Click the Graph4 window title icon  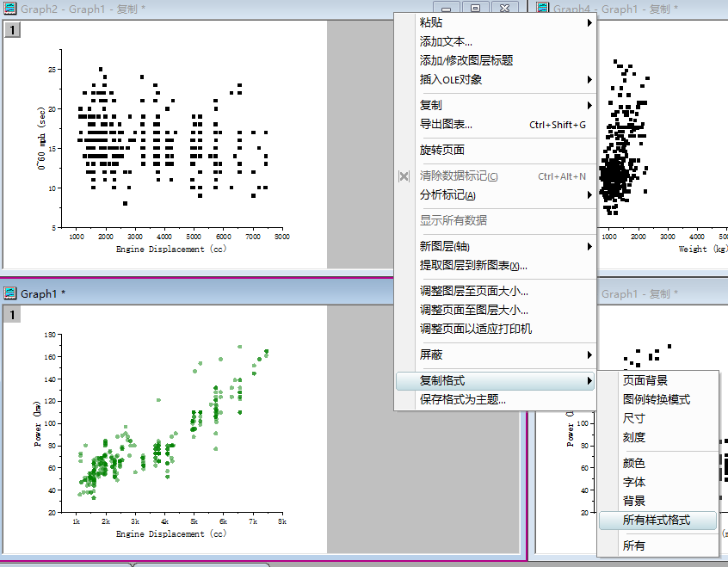(x=542, y=9)
